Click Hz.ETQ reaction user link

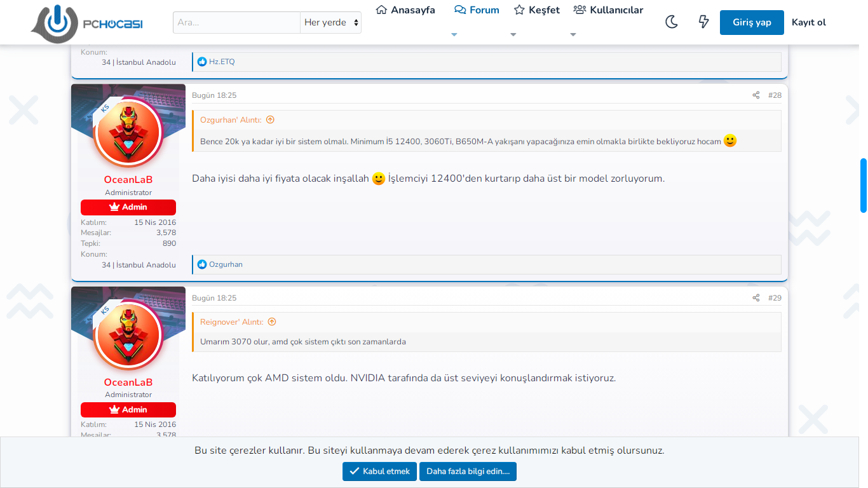click(x=222, y=62)
